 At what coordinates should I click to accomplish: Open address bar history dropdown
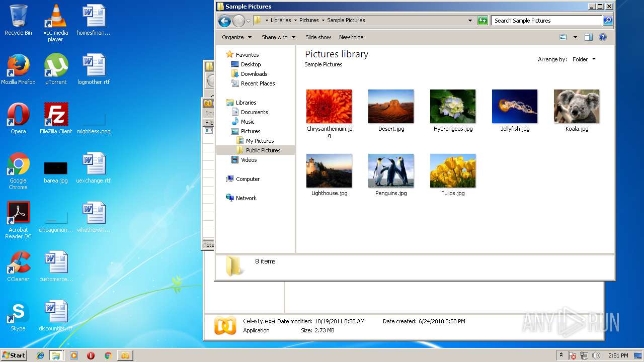(470, 21)
